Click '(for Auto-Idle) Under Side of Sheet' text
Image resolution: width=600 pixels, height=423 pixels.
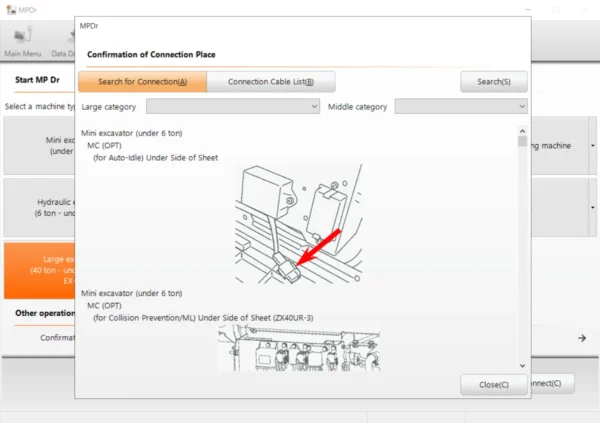[155, 158]
